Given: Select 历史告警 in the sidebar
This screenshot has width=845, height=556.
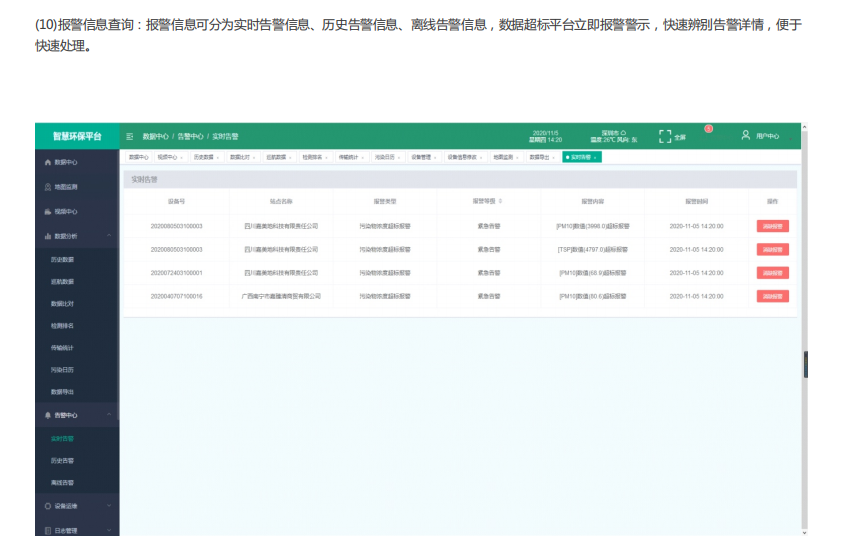Looking at the screenshot, I should (x=62, y=461).
